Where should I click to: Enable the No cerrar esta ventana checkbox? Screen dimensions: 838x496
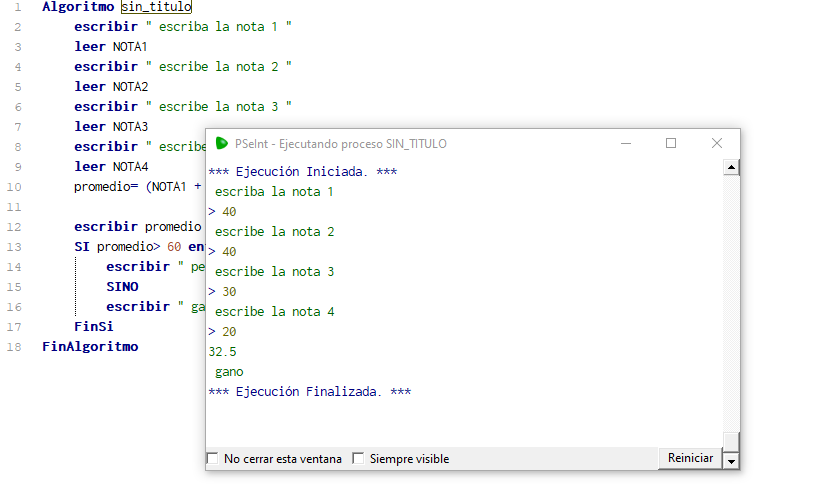[213, 459]
